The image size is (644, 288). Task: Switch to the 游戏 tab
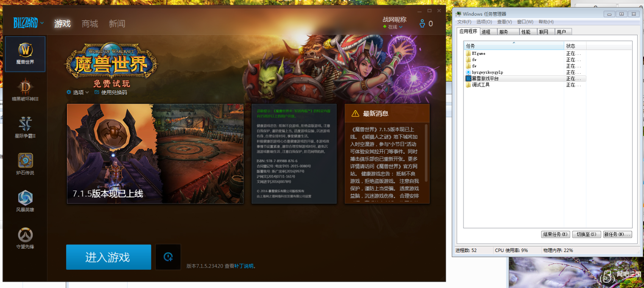coord(62,24)
